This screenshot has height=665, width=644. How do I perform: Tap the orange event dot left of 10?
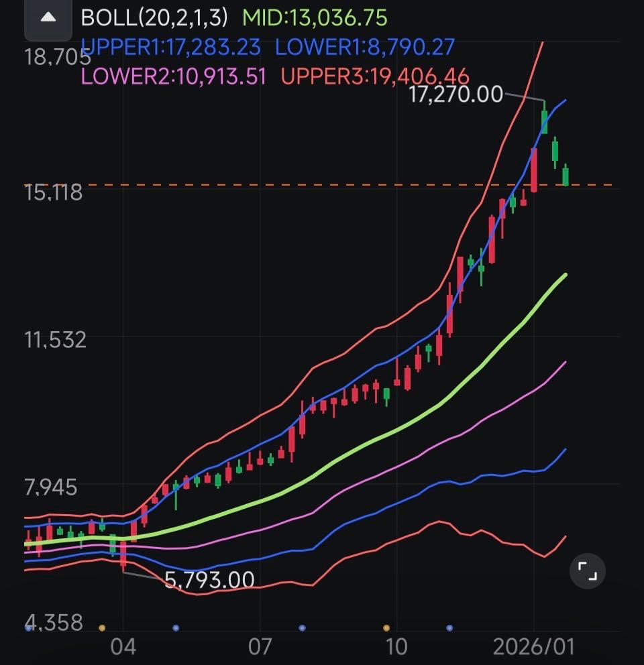tap(386, 628)
